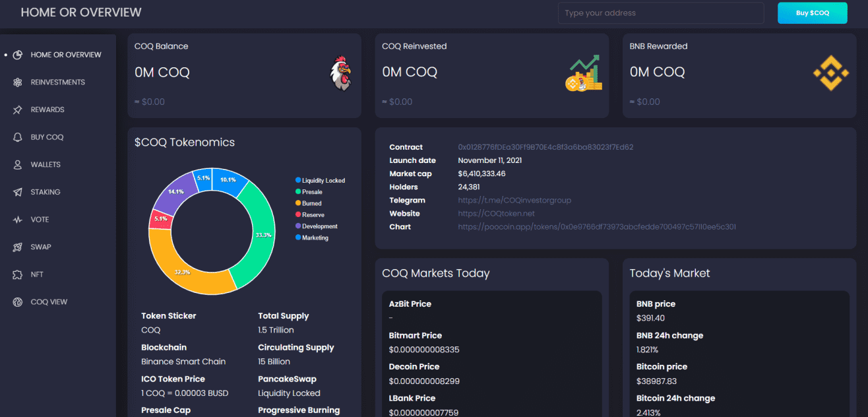Open the Wallets menu item
Screen dimensions: 868x417
46,165
